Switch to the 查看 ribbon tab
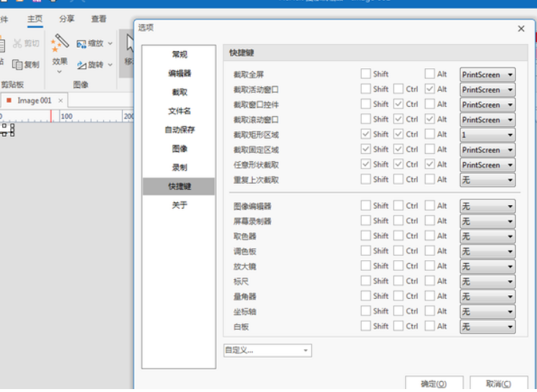This screenshot has height=392, width=537. point(98,19)
